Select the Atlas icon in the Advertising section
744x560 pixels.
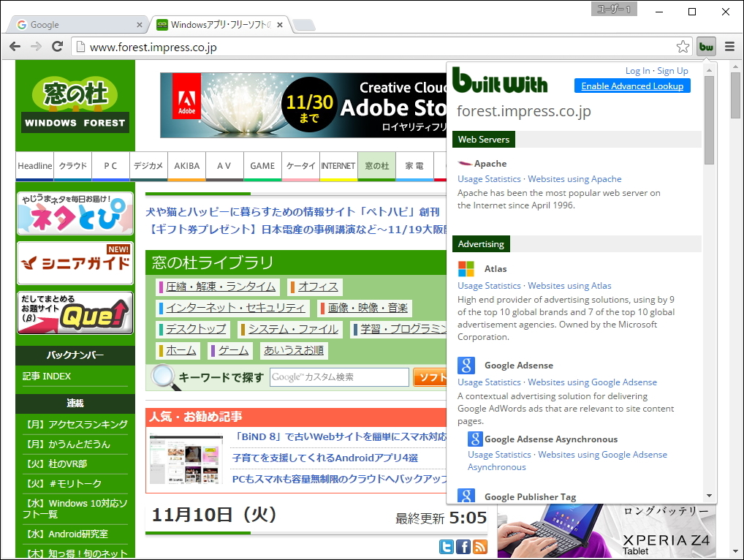tap(467, 269)
